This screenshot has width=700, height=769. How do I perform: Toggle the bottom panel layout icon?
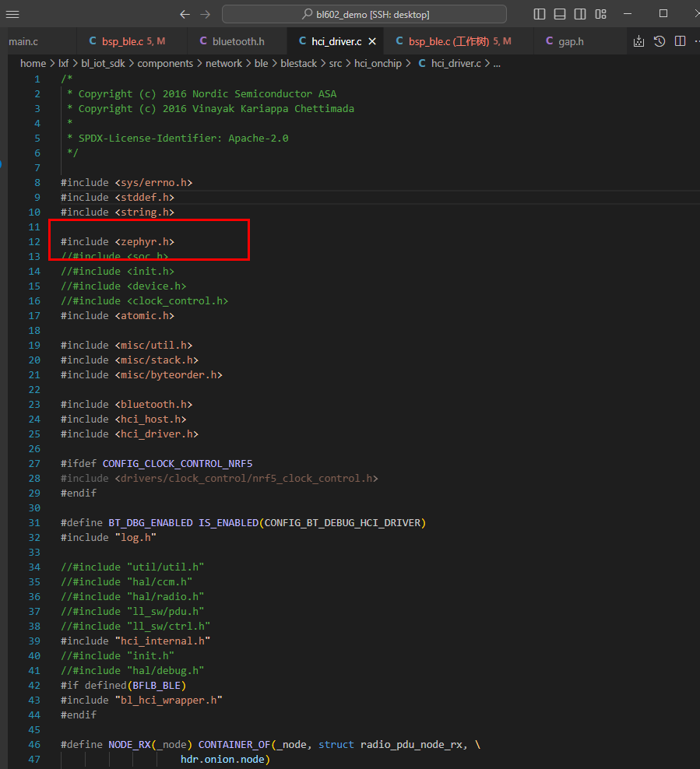pos(560,14)
